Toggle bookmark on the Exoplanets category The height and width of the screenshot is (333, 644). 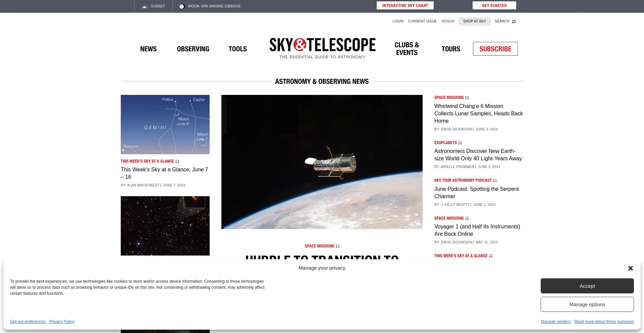point(460,143)
